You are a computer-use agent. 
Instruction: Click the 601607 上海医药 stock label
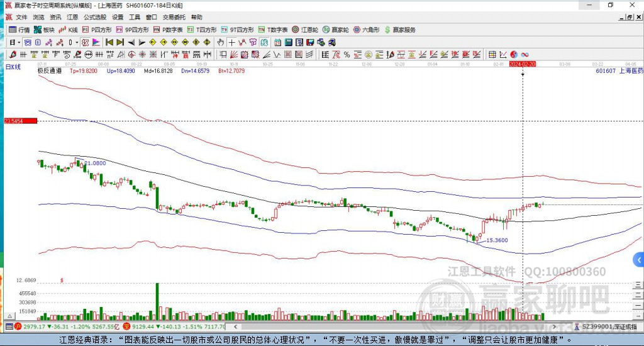coord(619,70)
